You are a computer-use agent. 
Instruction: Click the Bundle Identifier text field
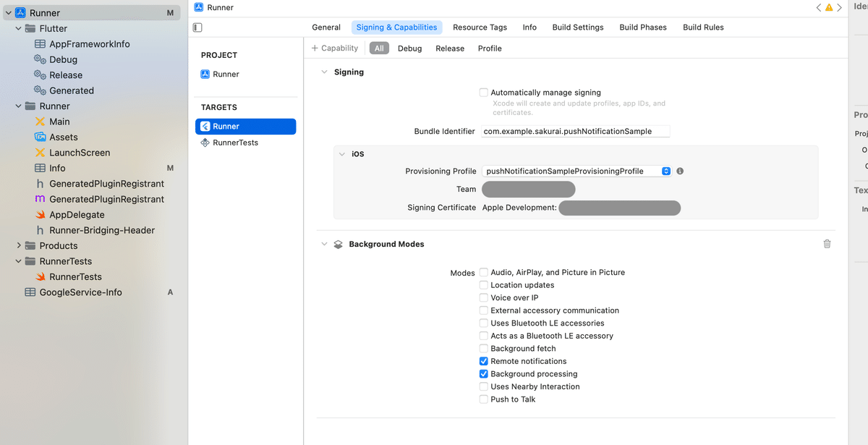[x=576, y=132]
